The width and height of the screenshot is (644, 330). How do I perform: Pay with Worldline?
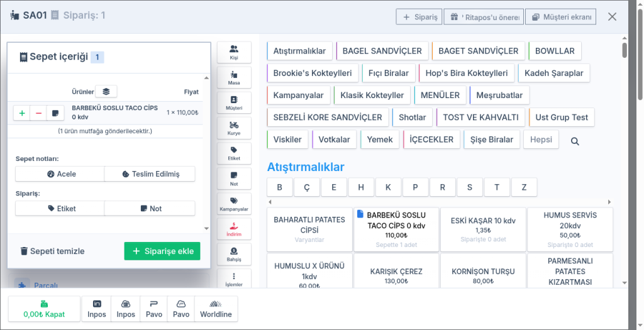[x=216, y=309]
